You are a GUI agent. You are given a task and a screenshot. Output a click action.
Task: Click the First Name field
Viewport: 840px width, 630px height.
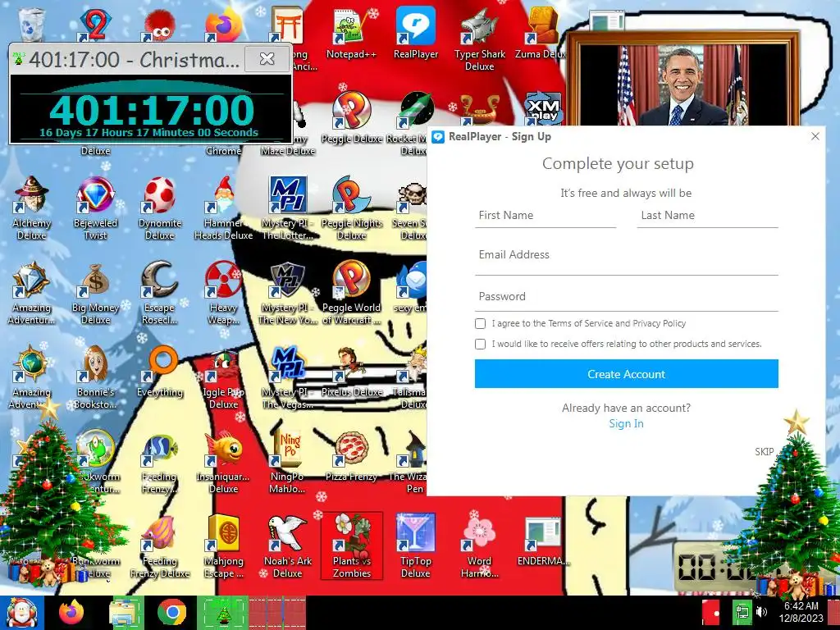tap(546, 216)
